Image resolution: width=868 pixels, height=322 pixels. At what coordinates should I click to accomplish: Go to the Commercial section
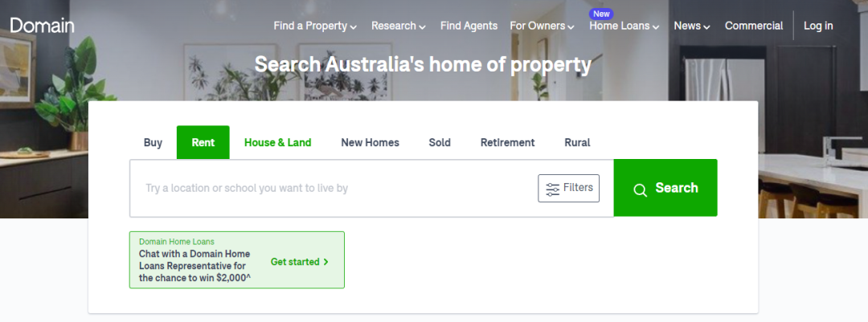click(x=753, y=26)
